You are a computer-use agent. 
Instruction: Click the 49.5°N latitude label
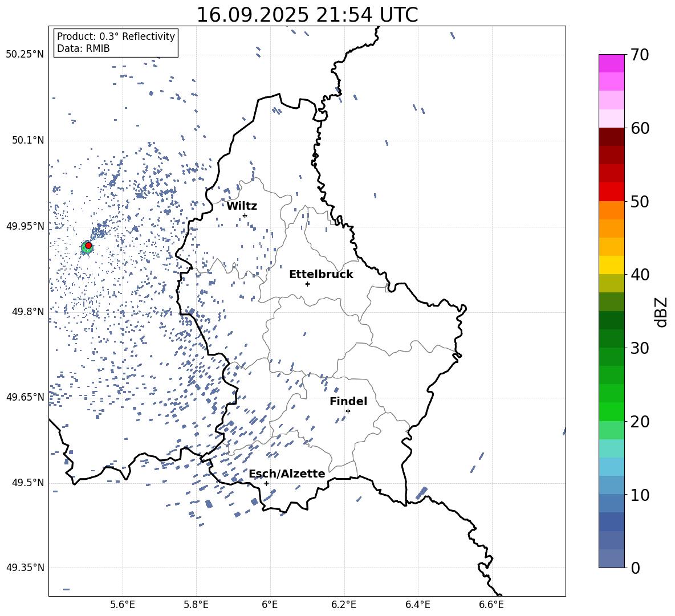(28, 483)
